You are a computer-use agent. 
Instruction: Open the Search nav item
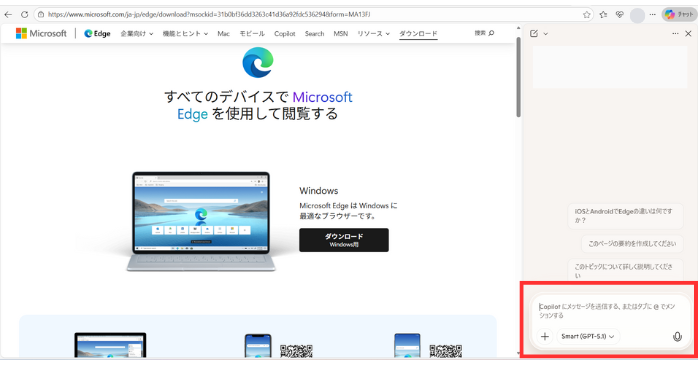(314, 33)
